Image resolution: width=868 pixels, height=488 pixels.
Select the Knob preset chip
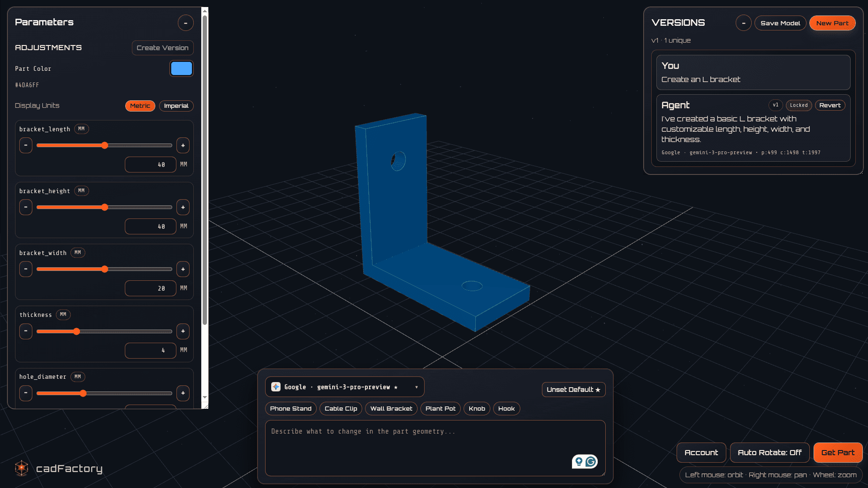click(x=477, y=408)
